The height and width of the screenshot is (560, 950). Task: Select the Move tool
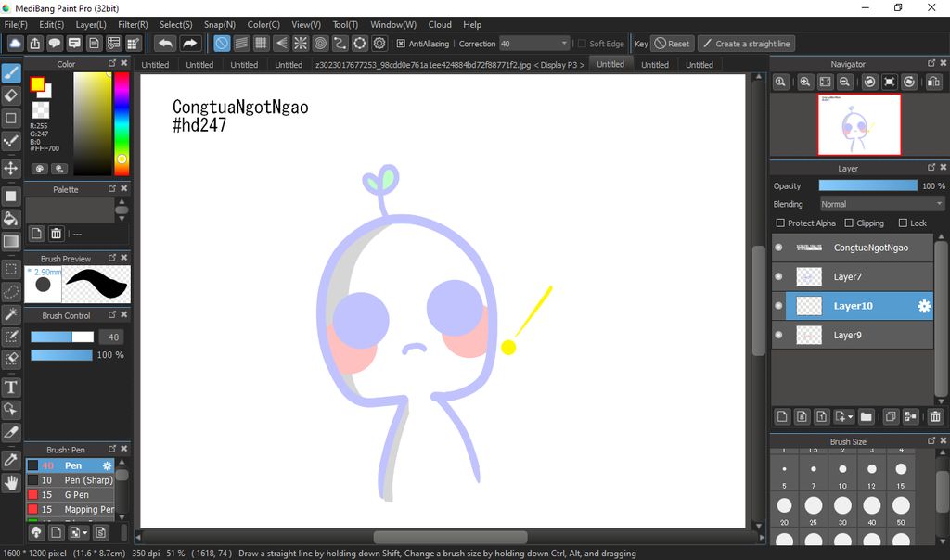(11, 168)
